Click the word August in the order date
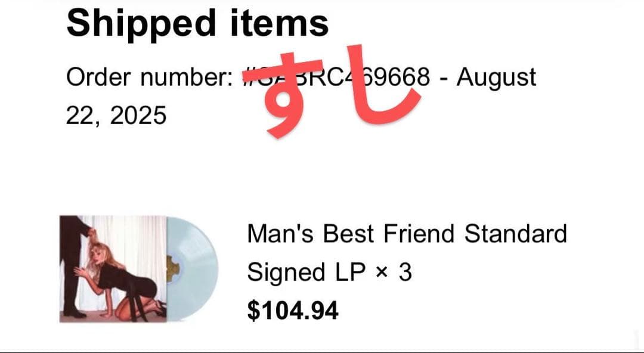The height and width of the screenshot is (353, 644). pos(497,78)
